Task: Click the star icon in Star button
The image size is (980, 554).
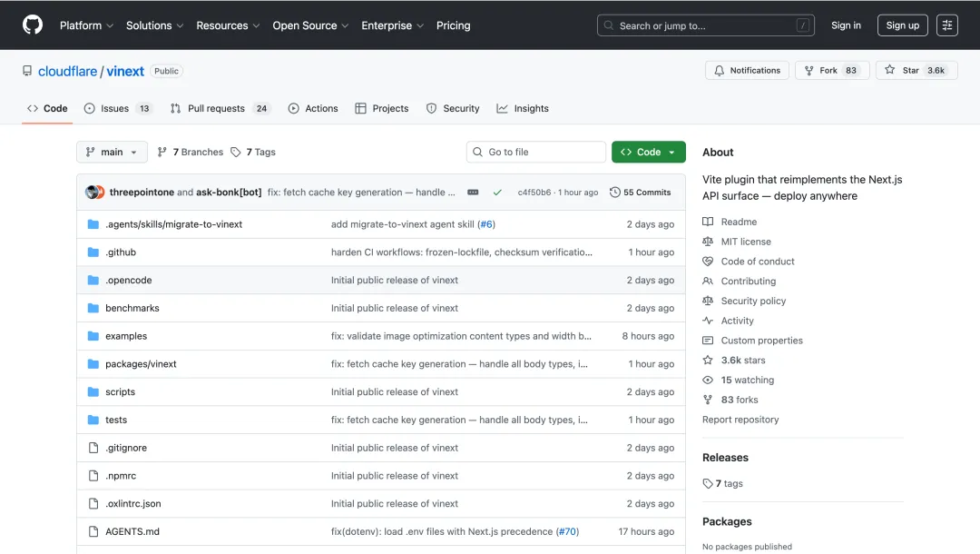Action: click(889, 70)
